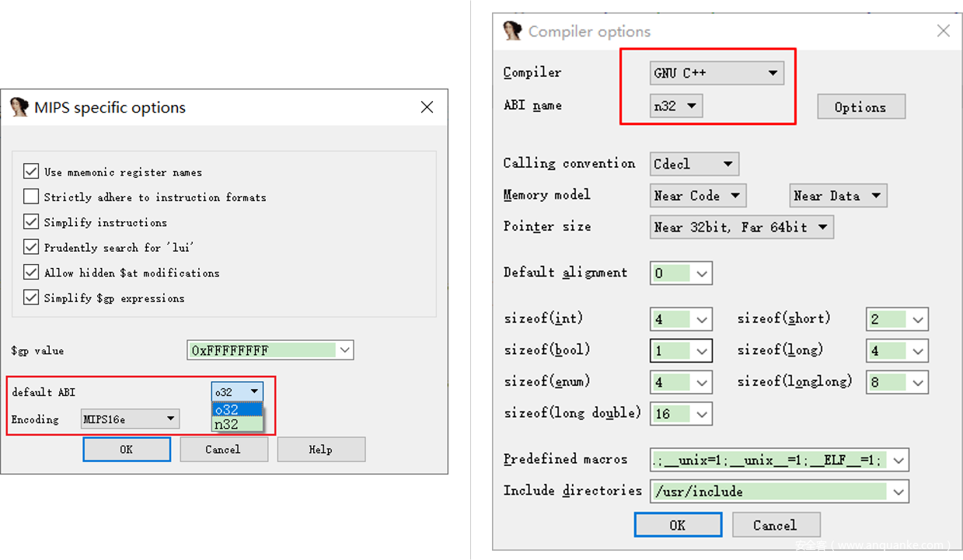Image resolution: width=963 pixels, height=560 pixels.
Task: Expand the Include directories dropdown arrow
Action: 899,492
